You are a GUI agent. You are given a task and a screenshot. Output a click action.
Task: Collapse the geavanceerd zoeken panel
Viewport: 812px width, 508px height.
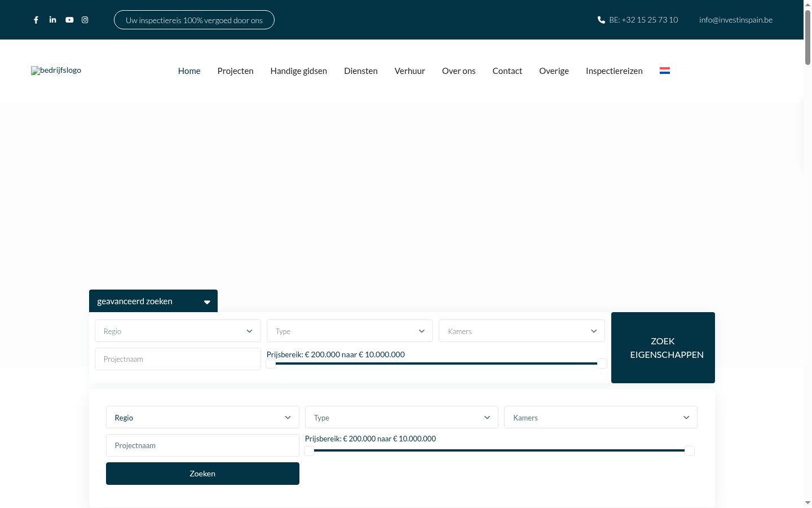click(153, 301)
